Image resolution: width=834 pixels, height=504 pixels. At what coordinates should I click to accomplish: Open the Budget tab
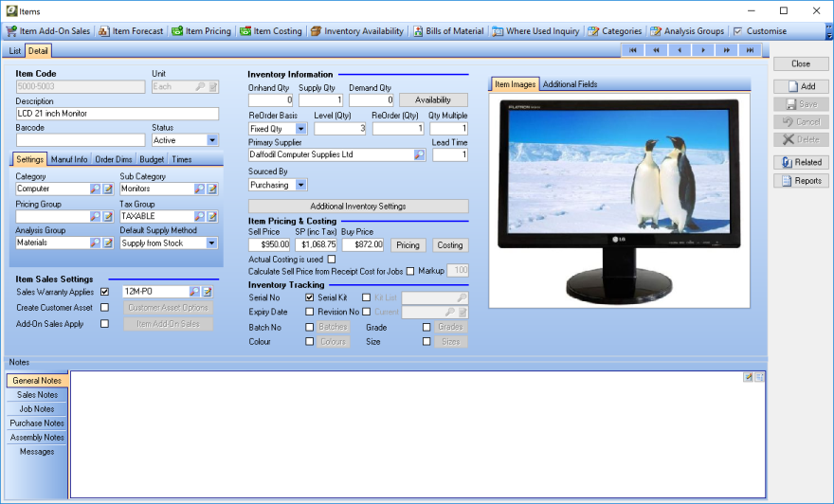coord(152,159)
